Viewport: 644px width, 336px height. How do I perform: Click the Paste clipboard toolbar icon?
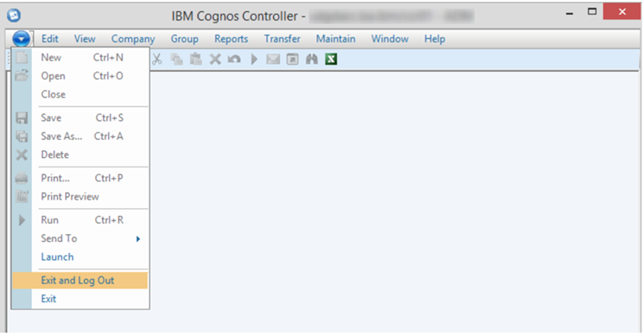pyautogui.click(x=196, y=59)
